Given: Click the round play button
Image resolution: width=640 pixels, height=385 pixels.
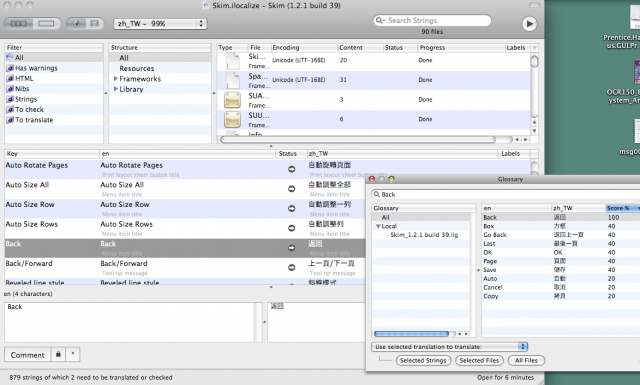Looking at the screenshot, I should [529, 24].
